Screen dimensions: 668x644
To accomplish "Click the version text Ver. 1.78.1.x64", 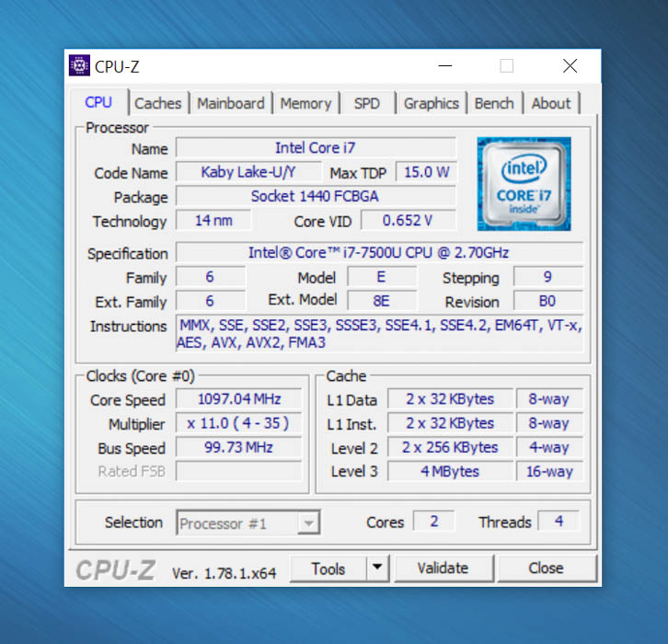I will [225, 573].
